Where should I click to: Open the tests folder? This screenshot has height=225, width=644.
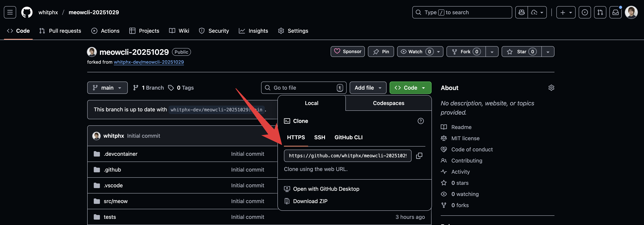pos(110,217)
